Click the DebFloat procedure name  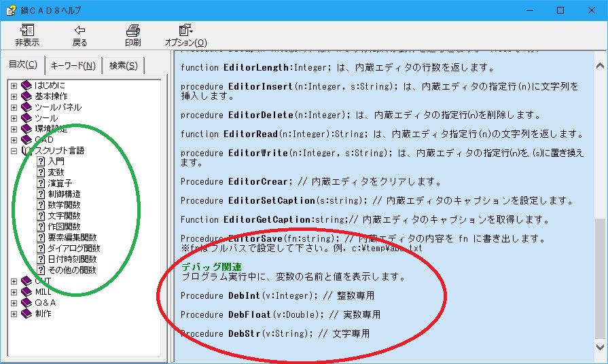249,314
